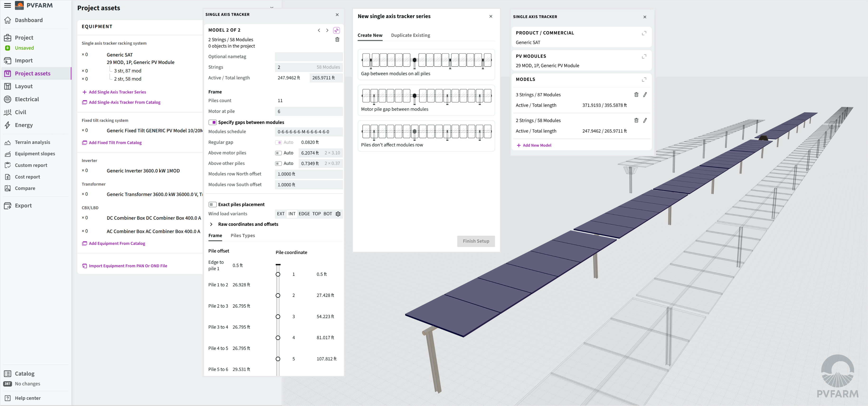Select the BOT wind load variant

click(328, 214)
